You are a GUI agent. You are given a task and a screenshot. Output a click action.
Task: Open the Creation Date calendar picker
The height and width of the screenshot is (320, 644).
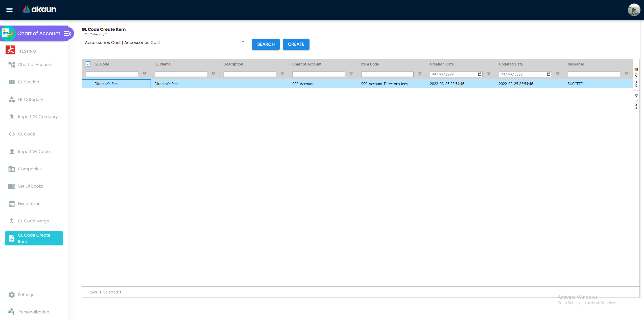pyautogui.click(x=480, y=74)
